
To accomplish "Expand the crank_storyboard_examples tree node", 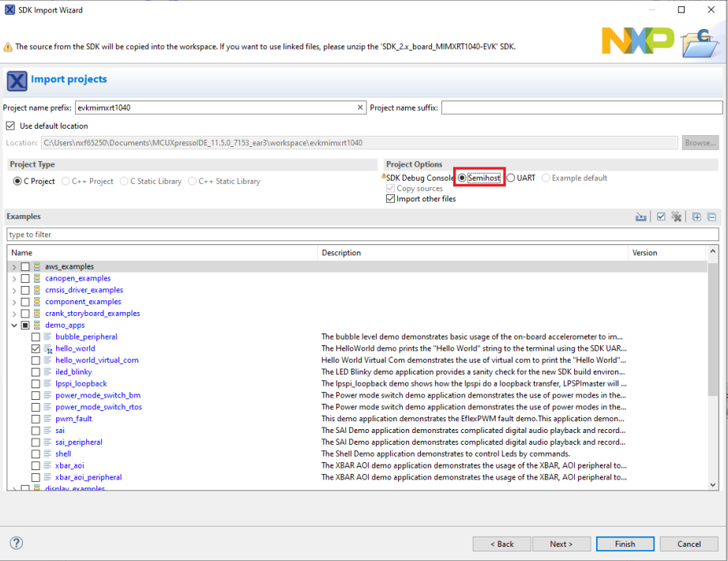I will click(x=14, y=314).
